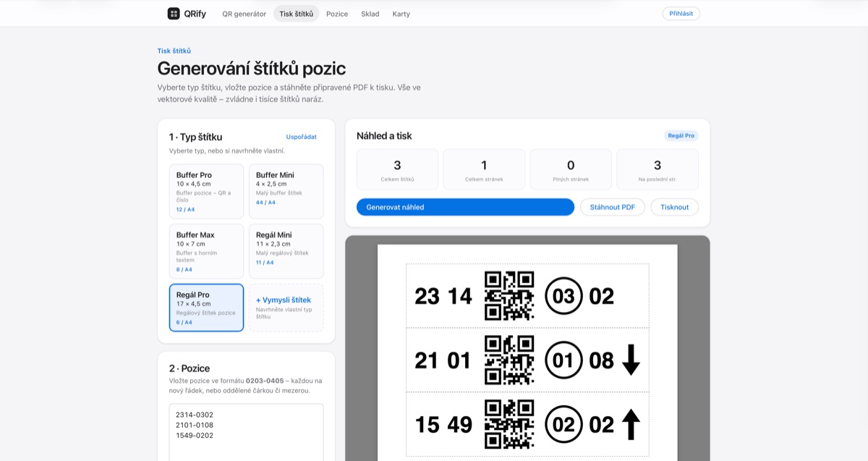Click the circled 03 on the first label
868x461 pixels.
point(563,296)
